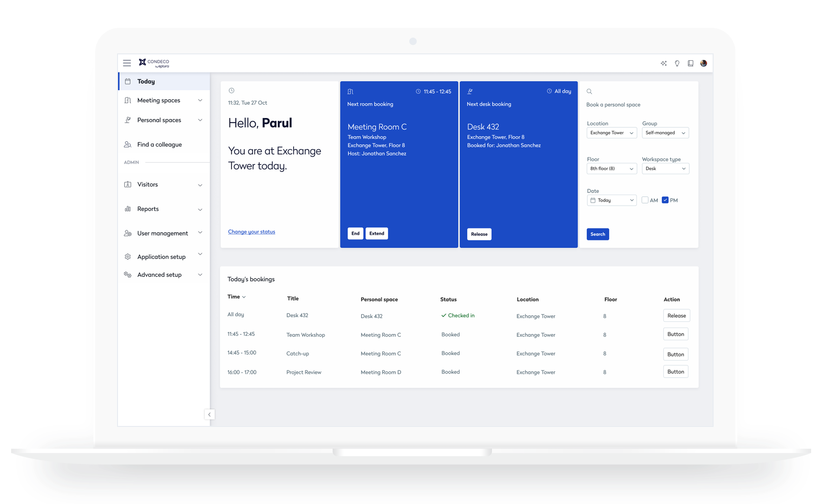
Task: Toggle the hamburger navigation menu
Action: [x=127, y=63]
